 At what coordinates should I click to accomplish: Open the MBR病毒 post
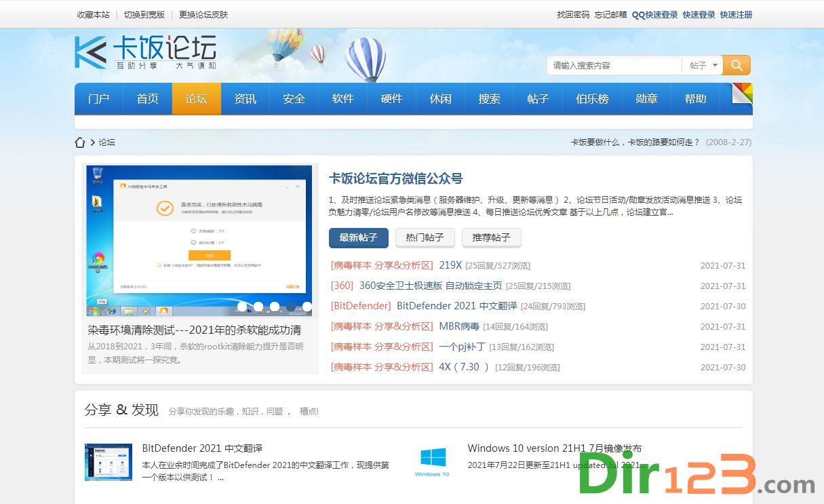pos(459,326)
